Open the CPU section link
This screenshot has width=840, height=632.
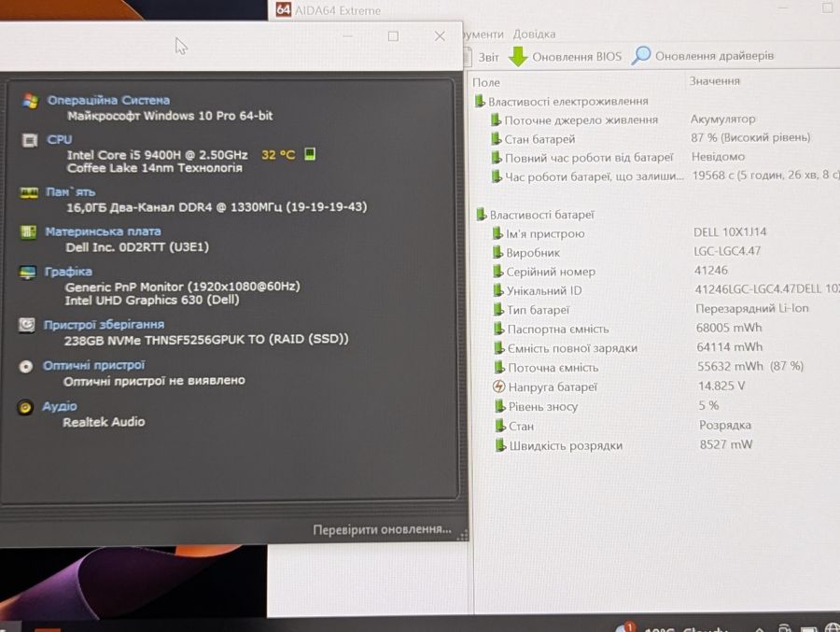[x=60, y=139]
